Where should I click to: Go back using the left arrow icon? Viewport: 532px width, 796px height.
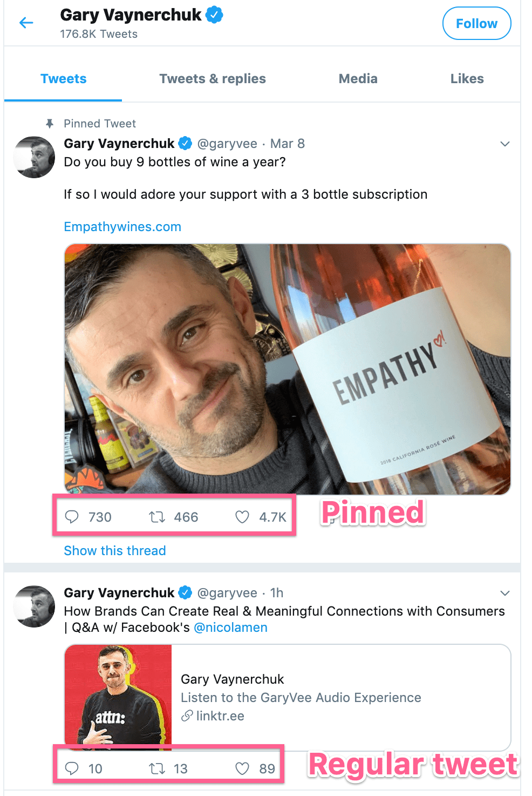[26, 23]
